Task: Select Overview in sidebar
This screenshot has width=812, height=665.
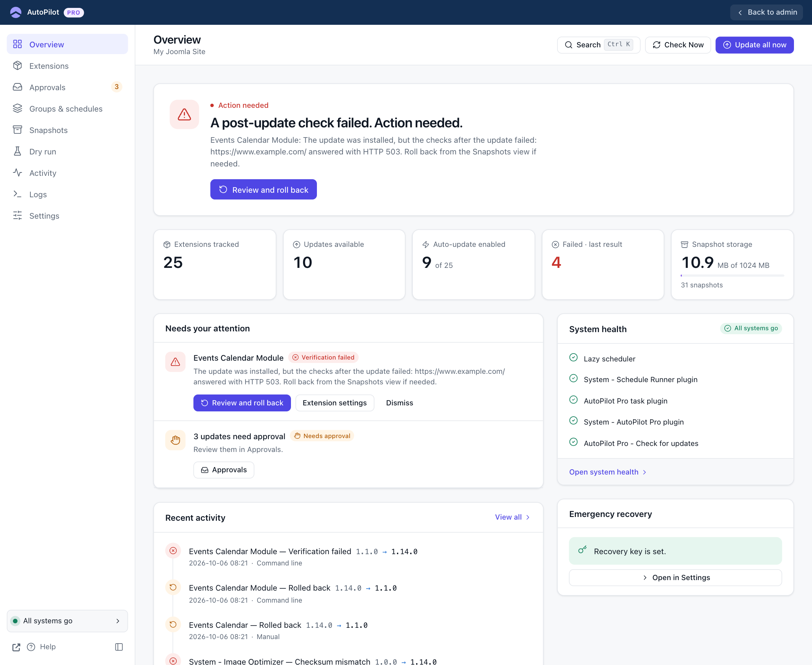Action: pyautogui.click(x=67, y=44)
